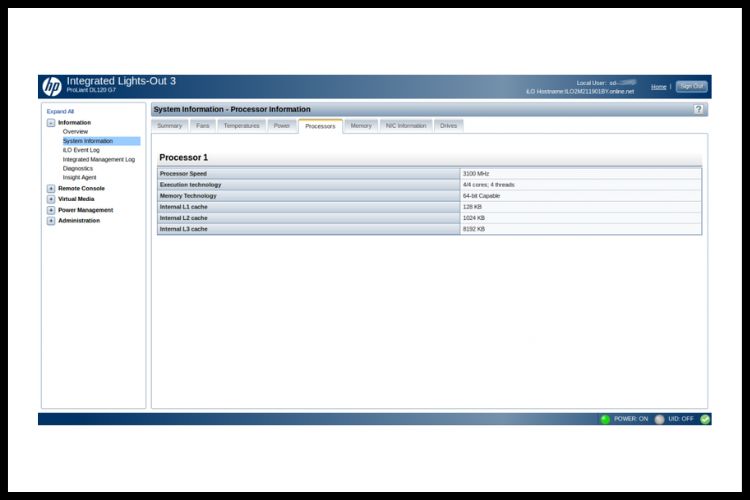Click the Remote Console label
Screen dimensions: 750x500
pos(81,189)
